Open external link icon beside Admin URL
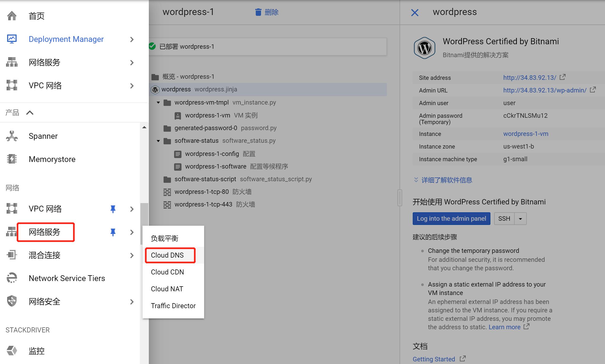 tap(593, 90)
